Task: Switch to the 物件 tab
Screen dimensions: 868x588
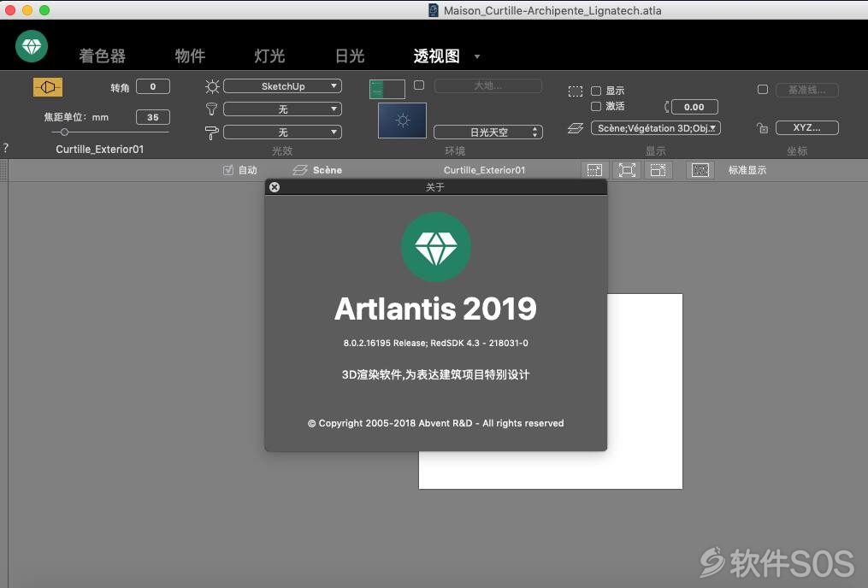Action: tap(190, 56)
